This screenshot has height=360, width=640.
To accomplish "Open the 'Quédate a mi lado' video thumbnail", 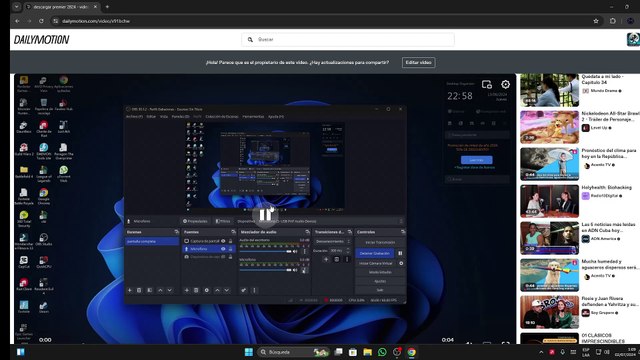I will pos(549,90).
